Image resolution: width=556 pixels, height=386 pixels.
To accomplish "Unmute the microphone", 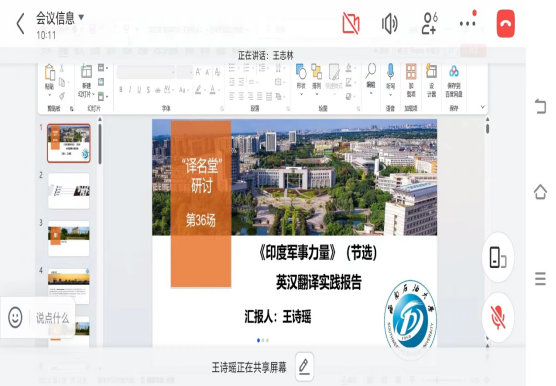I will (498, 317).
